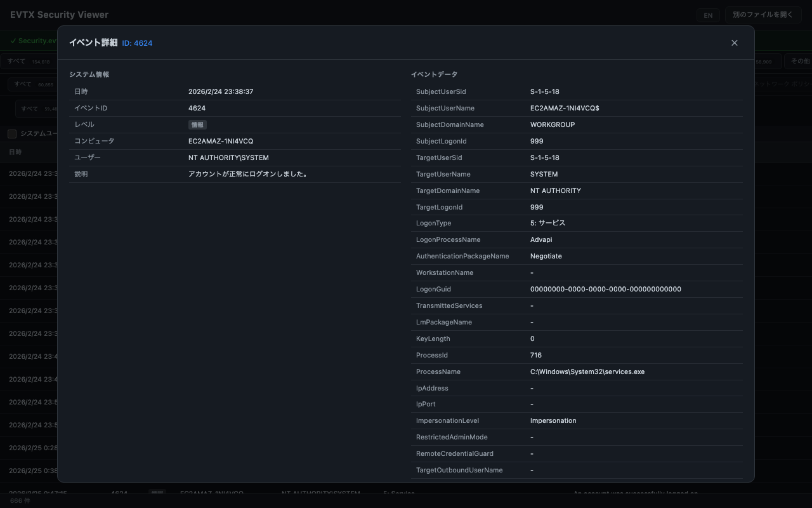Select NT AUTHORITY beside TargetDomainName

point(556,190)
